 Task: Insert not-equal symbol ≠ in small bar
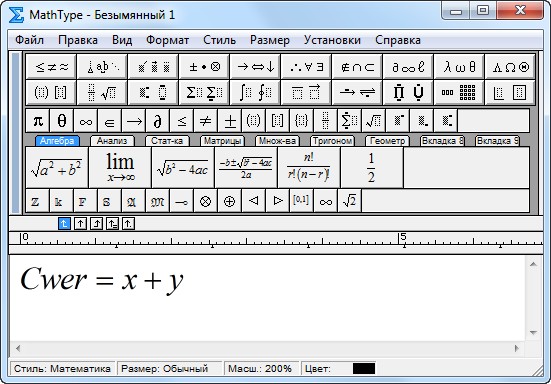click(206, 121)
